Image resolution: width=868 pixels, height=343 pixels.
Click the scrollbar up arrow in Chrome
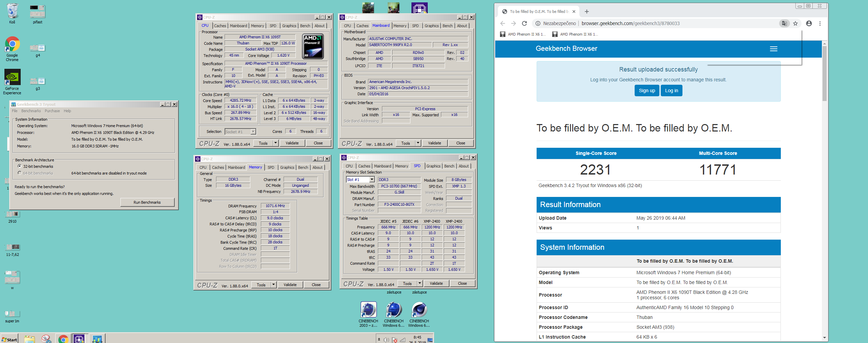tap(825, 43)
